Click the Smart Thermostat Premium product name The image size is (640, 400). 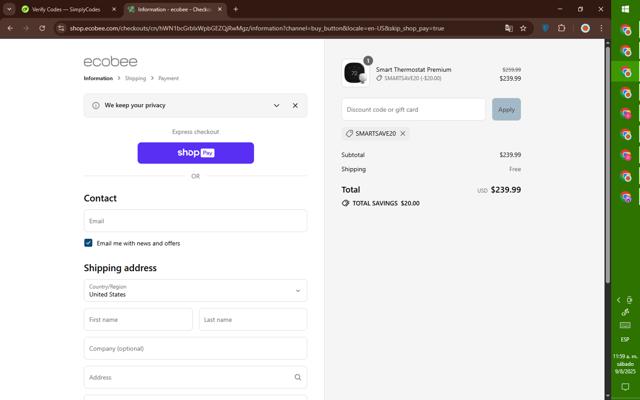413,70
